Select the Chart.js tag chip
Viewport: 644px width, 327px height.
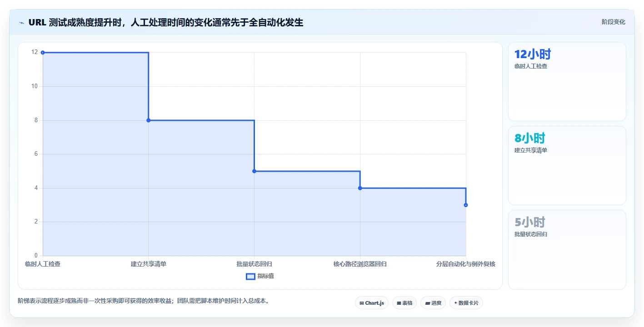371,303
